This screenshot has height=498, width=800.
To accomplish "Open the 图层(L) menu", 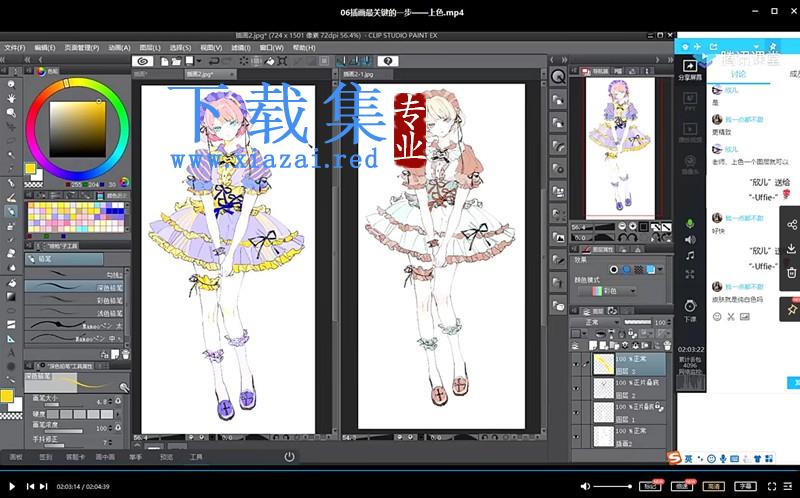I will pos(150,47).
